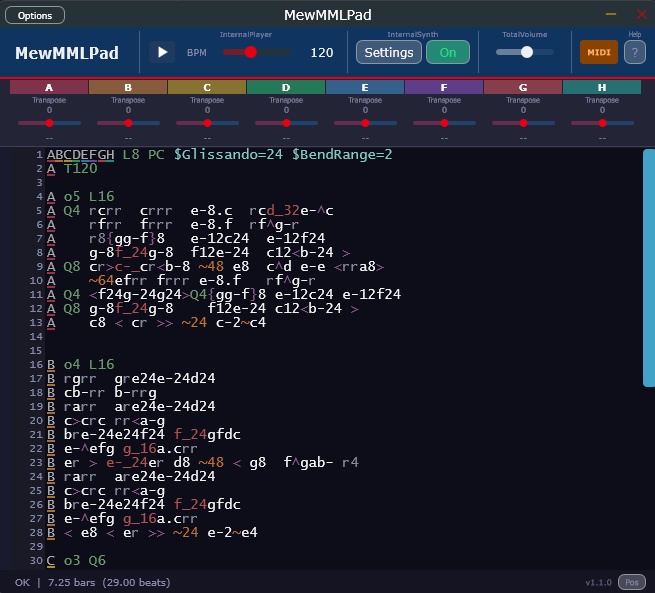Close the MewMMLPad window
This screenshot has height=593, width=655.
click(x=642, y=15)
